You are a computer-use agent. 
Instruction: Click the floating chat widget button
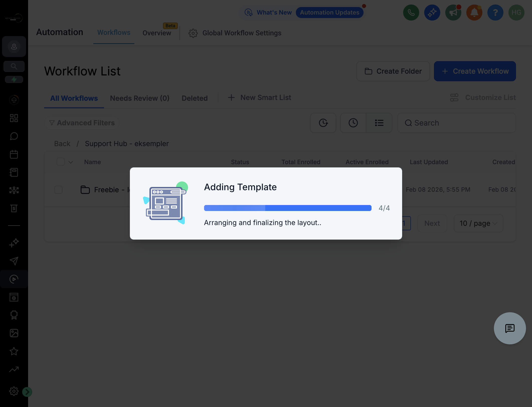pyautogui.click(x=510, y=328)
